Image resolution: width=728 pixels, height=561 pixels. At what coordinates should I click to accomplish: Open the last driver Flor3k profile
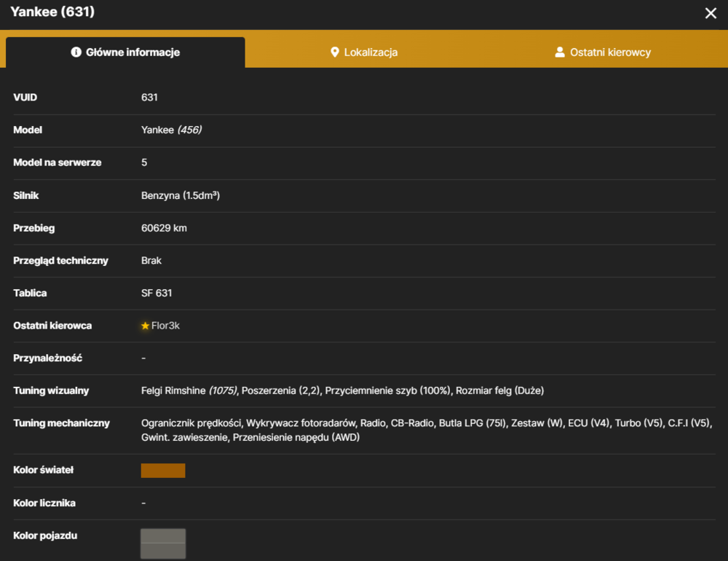(x=165, y=326)
